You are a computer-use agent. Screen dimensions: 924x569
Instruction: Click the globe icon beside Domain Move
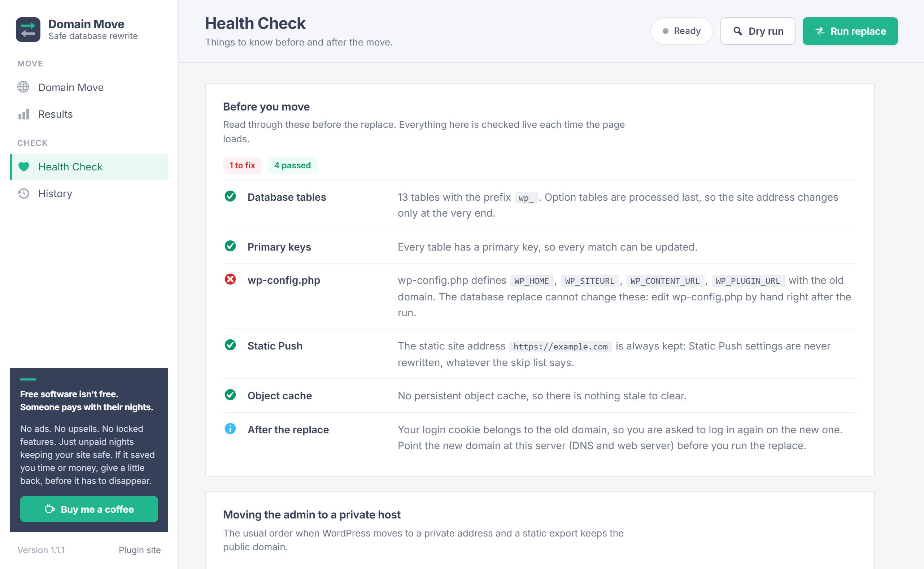pos(23,87)
